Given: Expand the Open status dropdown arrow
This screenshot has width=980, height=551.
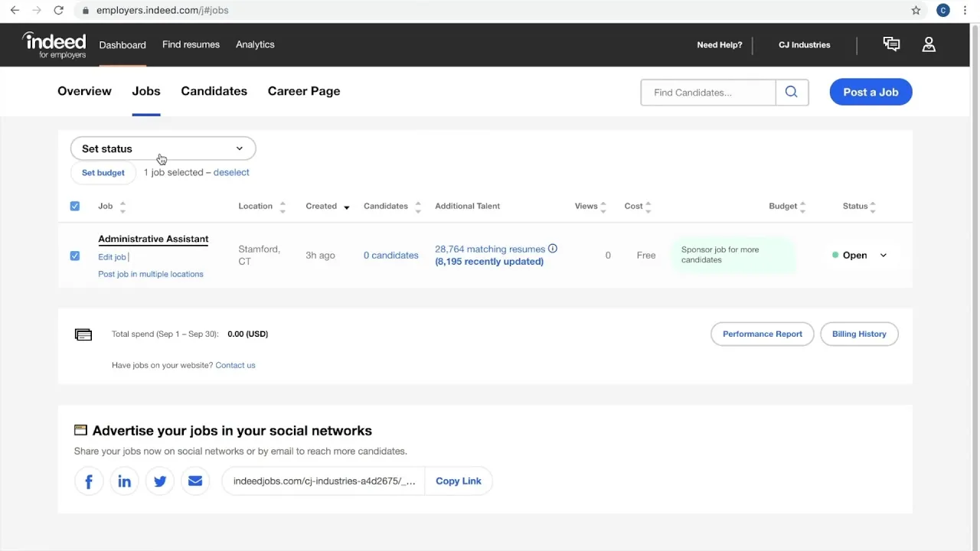Looking at the screenshot, I should point(883,256).
